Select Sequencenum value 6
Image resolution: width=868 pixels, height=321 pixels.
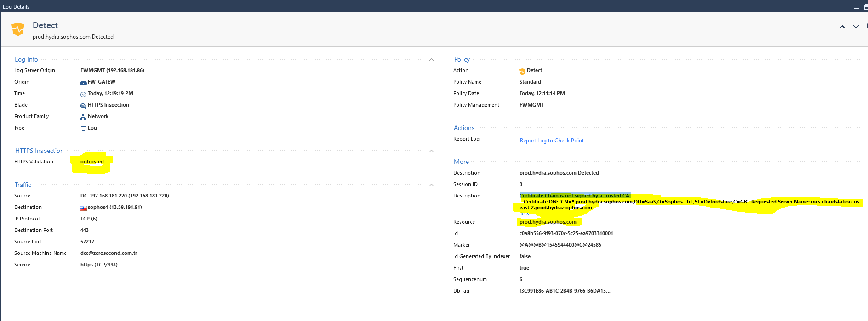(521, 279)
